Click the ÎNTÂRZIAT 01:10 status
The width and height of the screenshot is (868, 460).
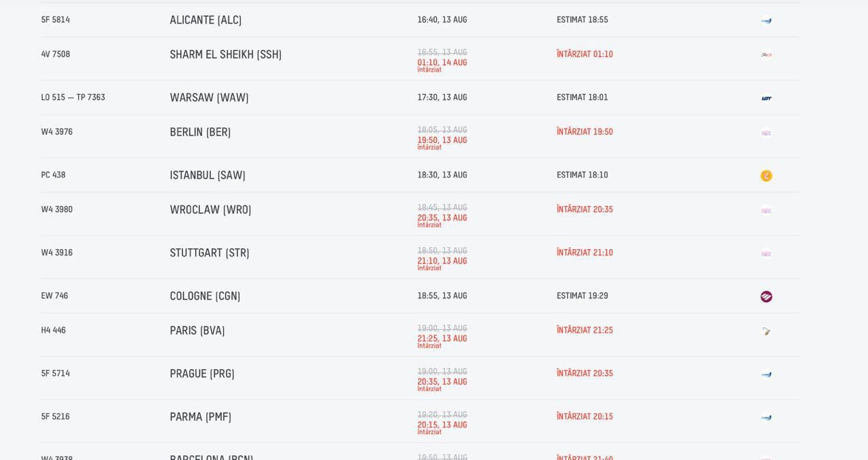pyautogui.click(x=585, y=54)
